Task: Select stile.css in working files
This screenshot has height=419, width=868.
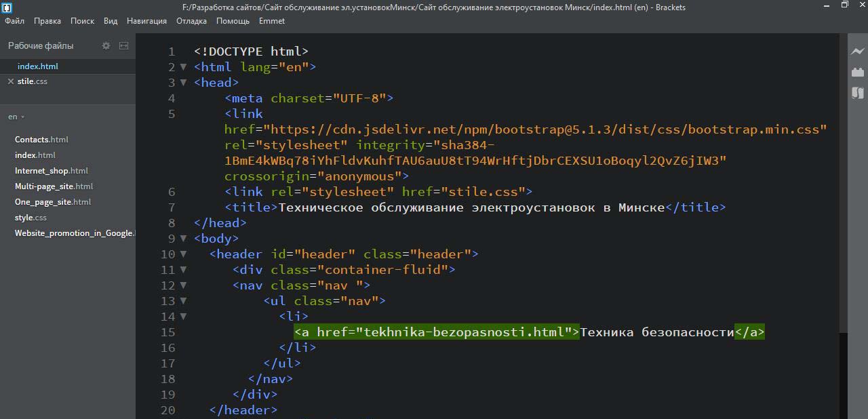Action: [33, 81]
